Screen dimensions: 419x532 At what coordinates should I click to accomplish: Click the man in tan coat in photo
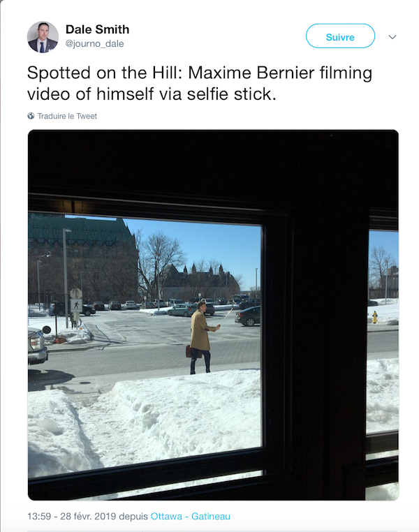point(202,338)
